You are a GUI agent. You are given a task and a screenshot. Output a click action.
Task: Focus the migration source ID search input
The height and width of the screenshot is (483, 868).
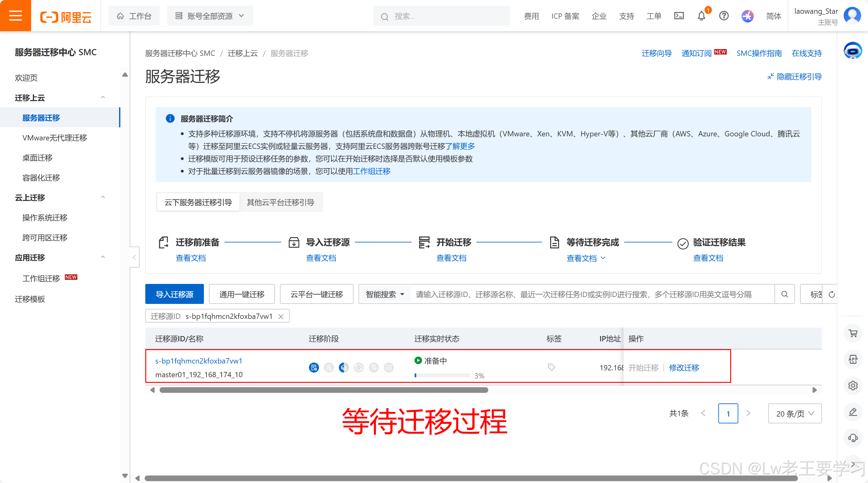592,295
